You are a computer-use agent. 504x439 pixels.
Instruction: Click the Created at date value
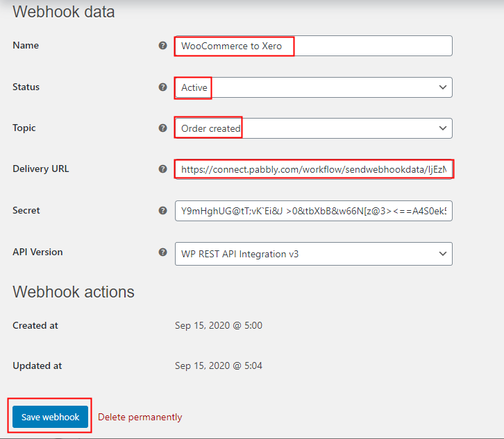click(x=219, y=325)
